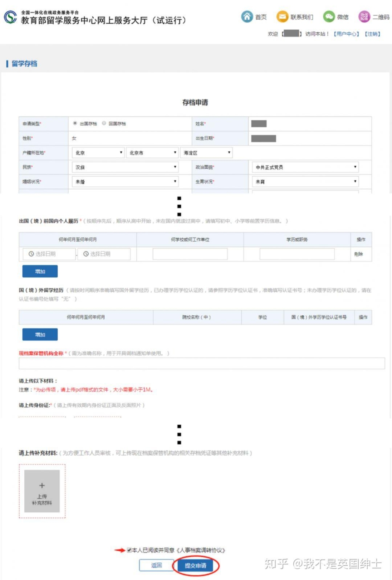Click 【注销】 logout link
Viewport: 392px width, 580px height.
click(372, 34)
